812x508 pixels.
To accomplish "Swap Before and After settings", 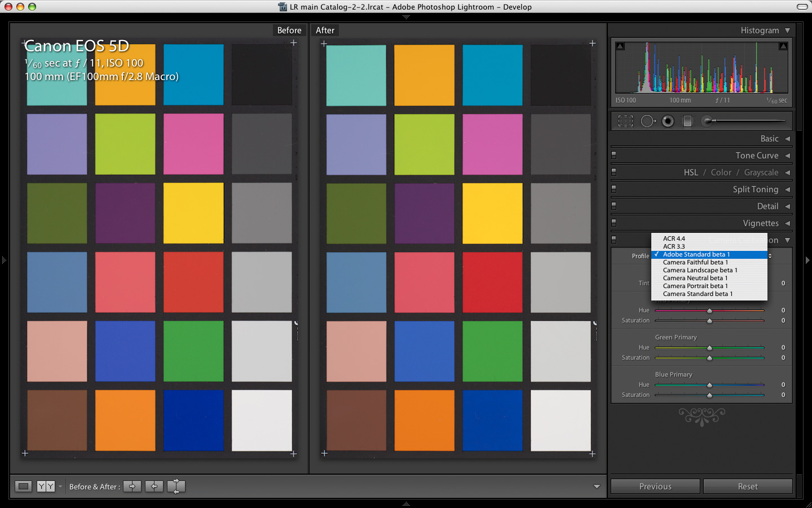I will click(176, 486).
